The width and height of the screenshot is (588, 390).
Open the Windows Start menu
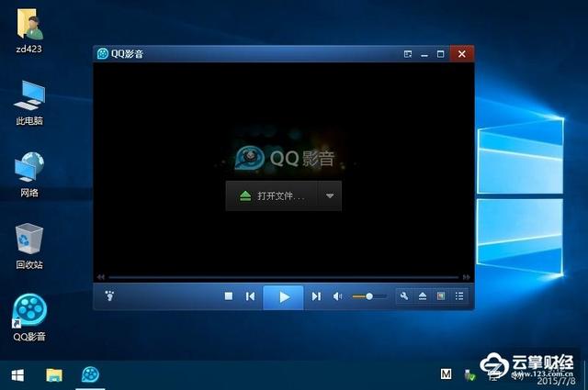17,375
